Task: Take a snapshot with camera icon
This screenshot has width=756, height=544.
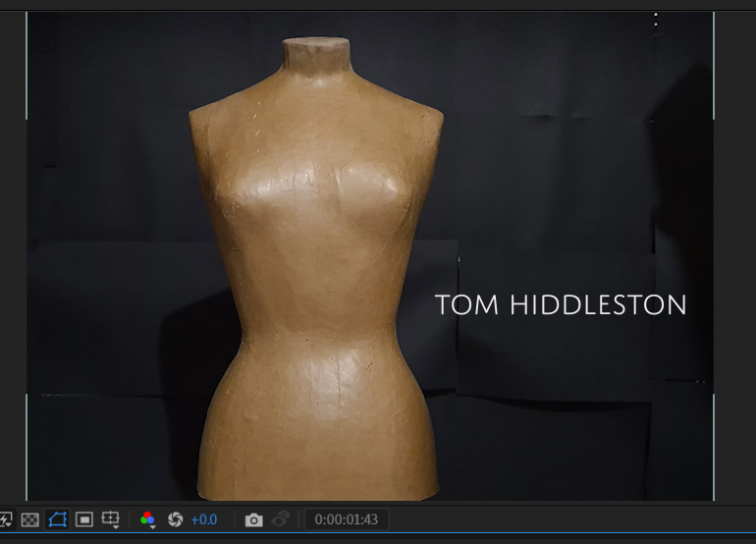Action: [254, 519]
